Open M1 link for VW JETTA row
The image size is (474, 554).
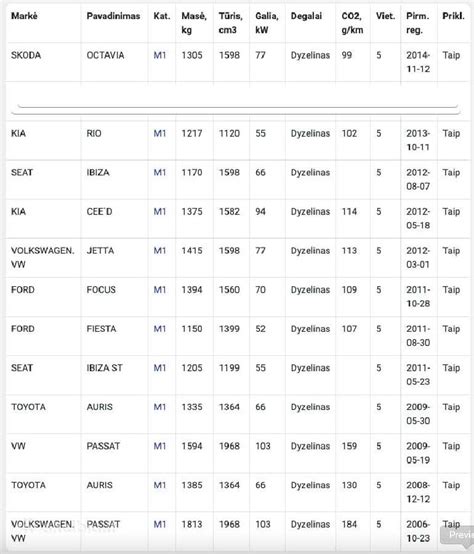(160, 251)
